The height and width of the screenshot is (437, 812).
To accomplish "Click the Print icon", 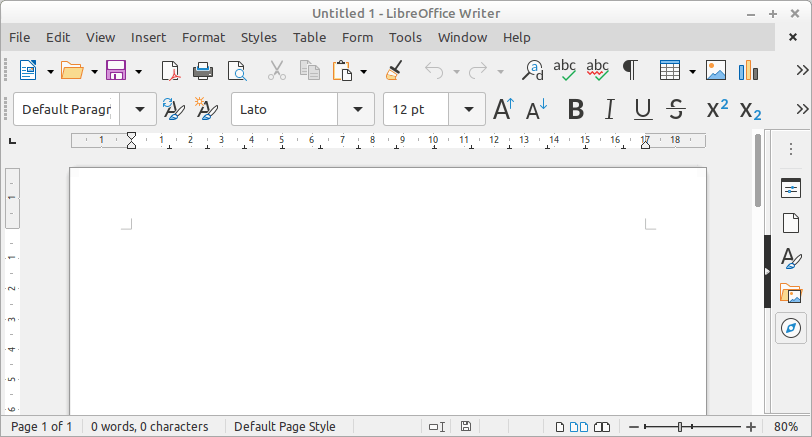I will [203, 70].
